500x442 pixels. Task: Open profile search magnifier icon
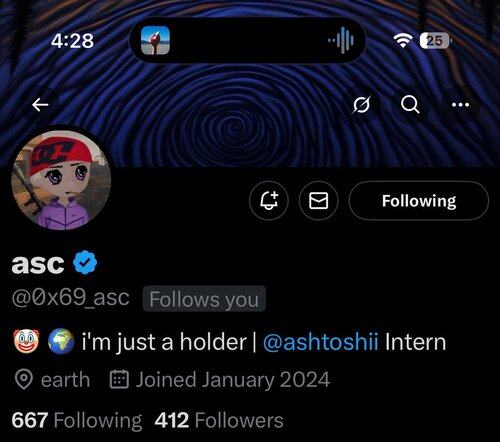[x=410, y=105]
